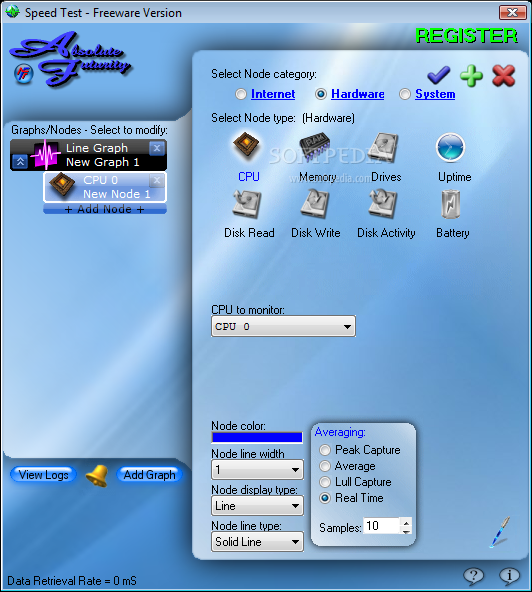Select the System category radio button
The height and width of the screenshot is (592, 532).
click(x=405, y=94)
